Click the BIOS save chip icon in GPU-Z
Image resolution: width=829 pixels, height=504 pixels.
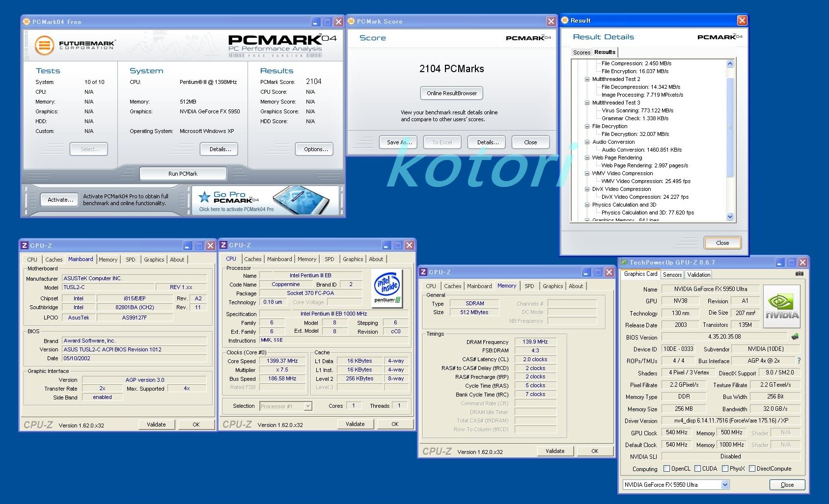(x=795, y=337)
